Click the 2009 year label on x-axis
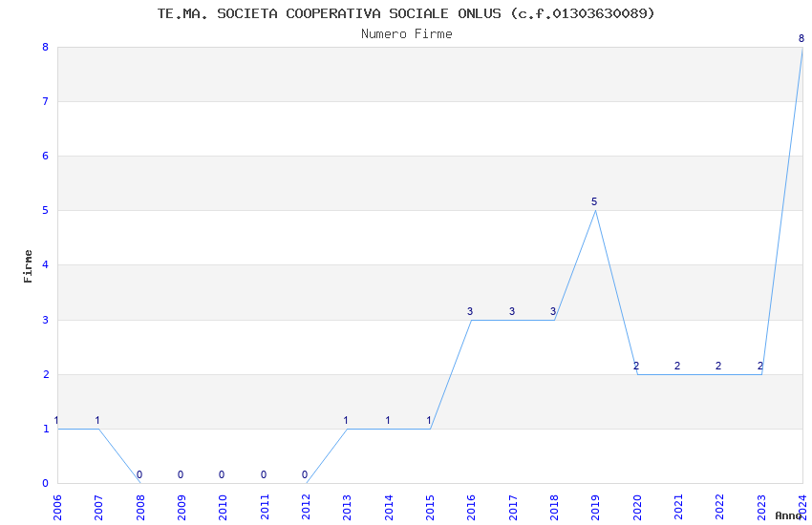 point(182,507)
